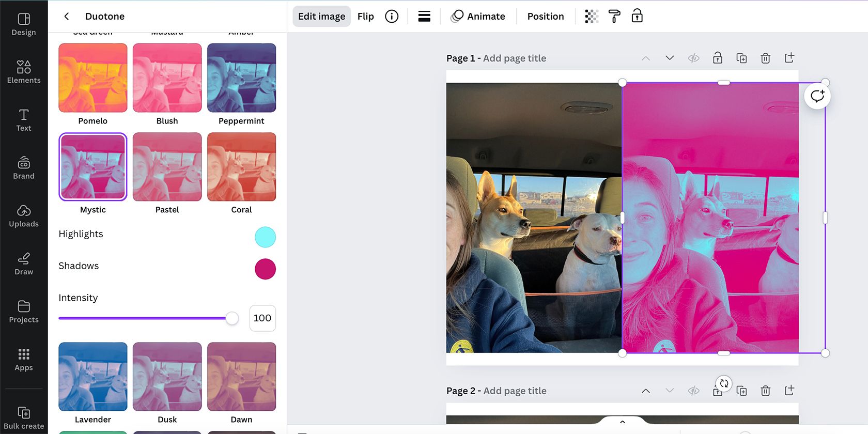Open the Elements sidebar panel
Screen dimensions: 868x434
point(24,72)
